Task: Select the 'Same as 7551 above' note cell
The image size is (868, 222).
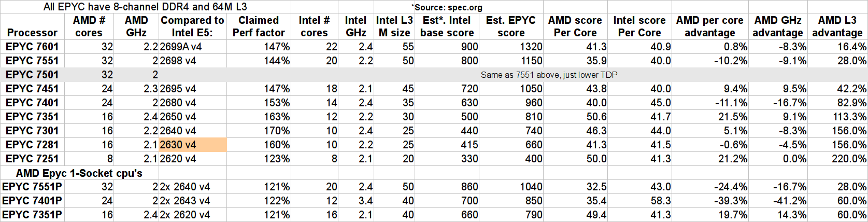Action: point(549,75)
